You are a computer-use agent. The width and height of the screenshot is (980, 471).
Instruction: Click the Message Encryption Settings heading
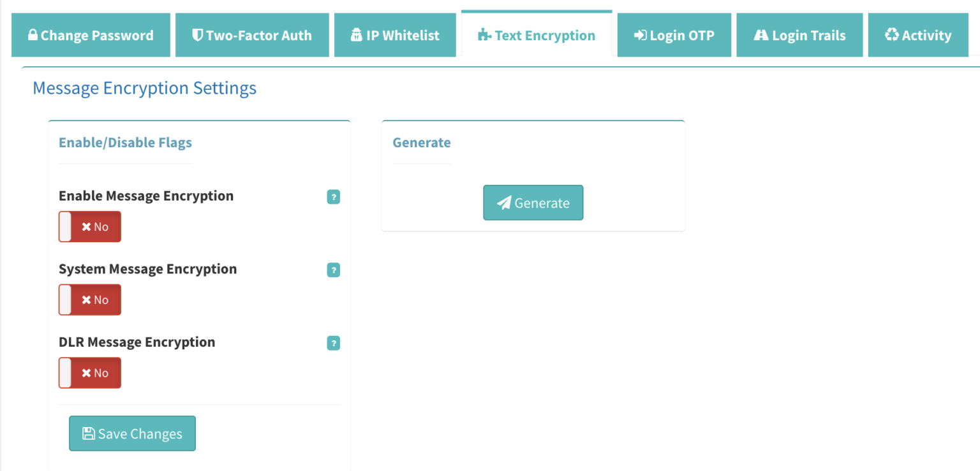click(x=144, y=88)
